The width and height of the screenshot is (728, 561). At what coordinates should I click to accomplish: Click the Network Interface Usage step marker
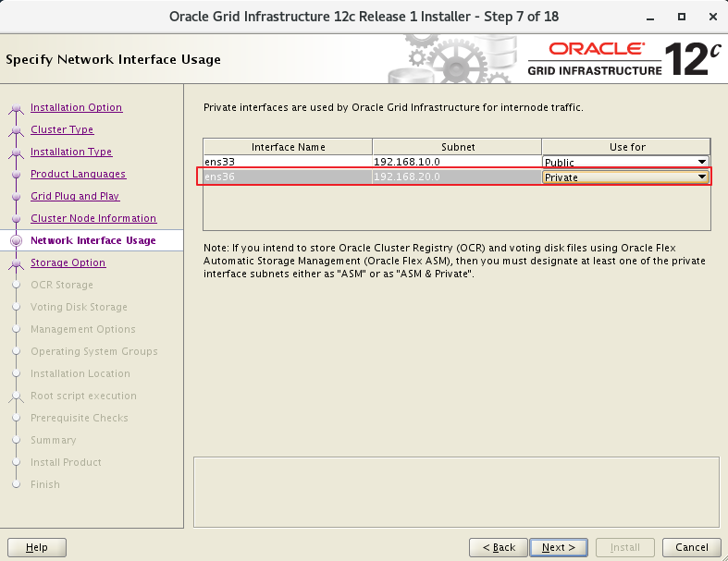pyautogui.click(x=17, y=240)
